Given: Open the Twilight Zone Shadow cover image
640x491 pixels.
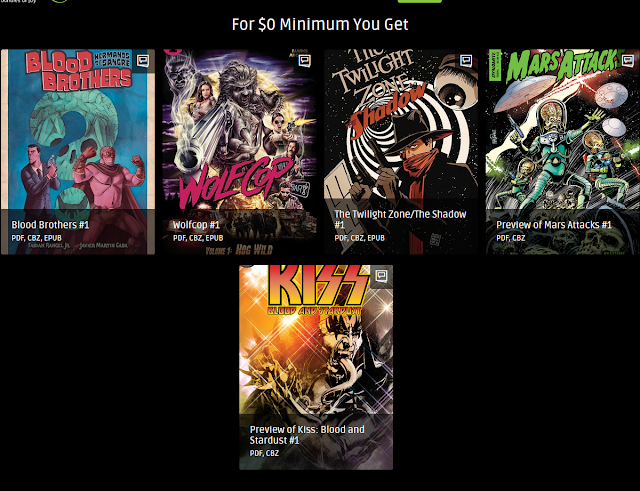Looking at the screenshot, I should tap(401, 152).
